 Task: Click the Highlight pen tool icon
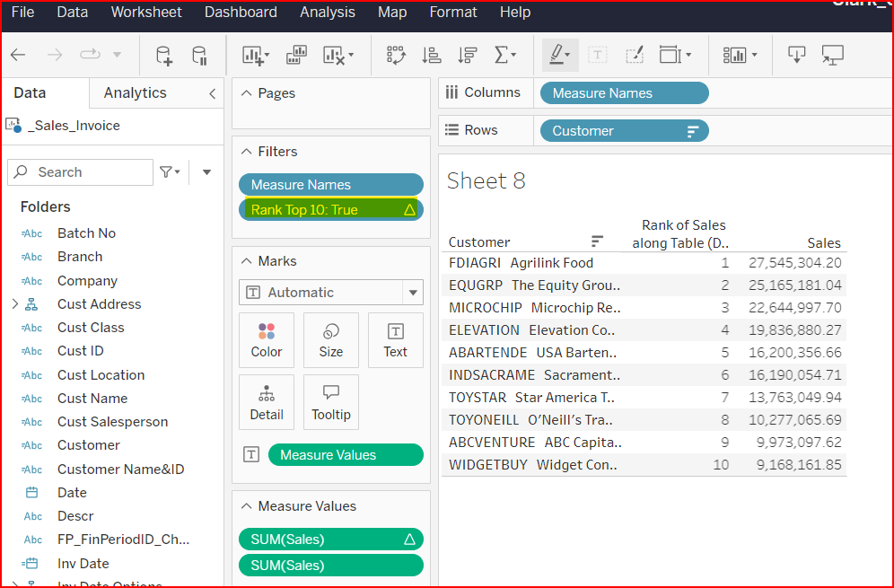click(x=557, y=56)
